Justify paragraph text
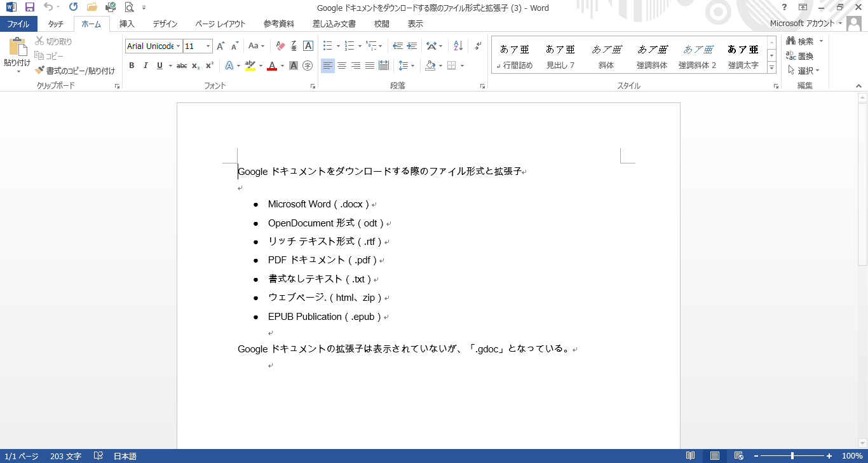868x463 pixels. (x=370, y=66)
